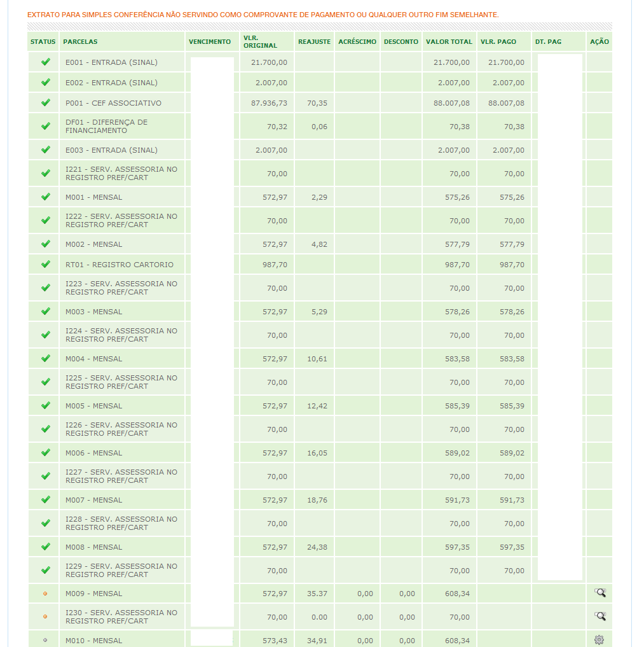Select the M009 - MENSAL label
The height and width of the screenshot is (647, 644).
[x=93, y=594]
